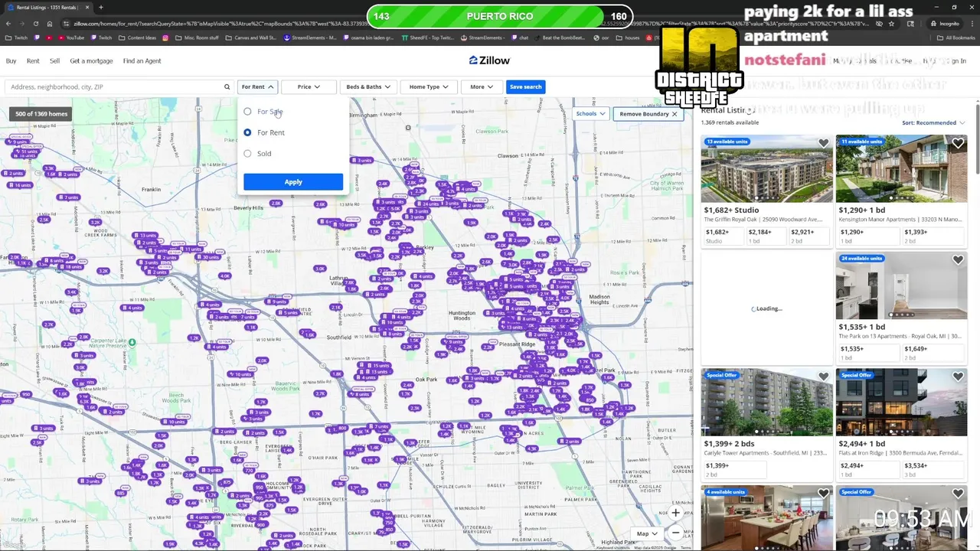Click the Remove Boundary button

[647, 114]
